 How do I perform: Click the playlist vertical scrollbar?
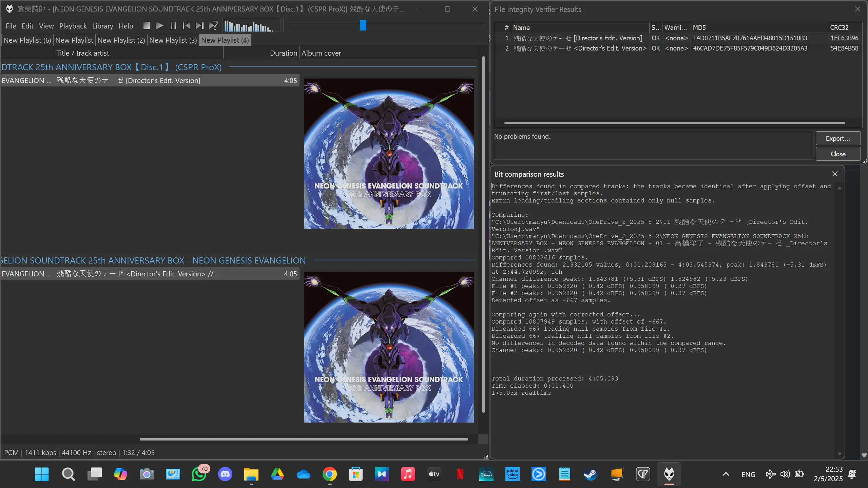click(x=483, y=235)
